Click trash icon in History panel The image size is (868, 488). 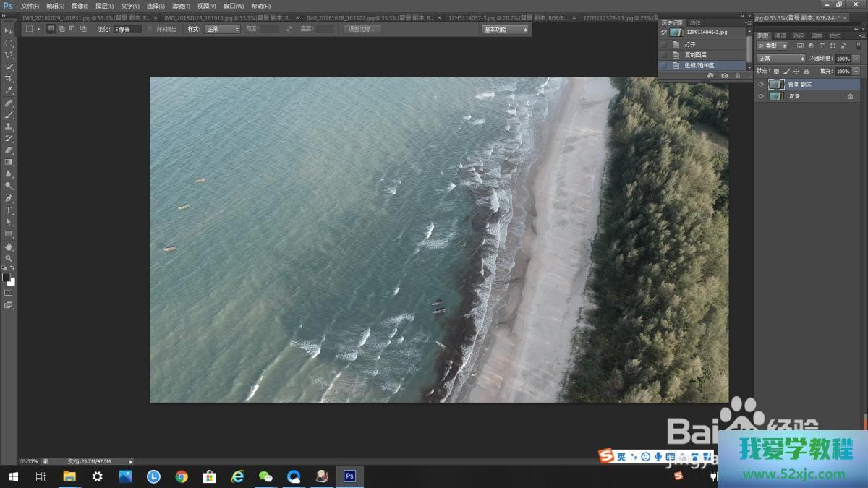(x=738, y=75)
